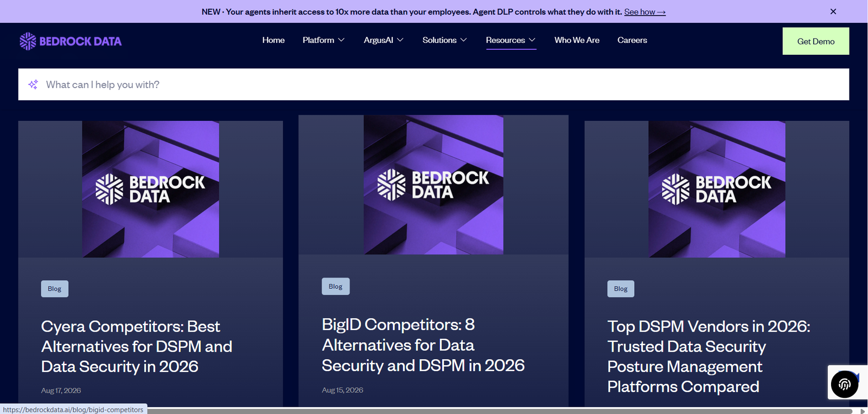This screenshot has width=868, height=414.
Task: Expand the Resources dropdown menu
Action: pyautogui.click(x=511, y=40)
